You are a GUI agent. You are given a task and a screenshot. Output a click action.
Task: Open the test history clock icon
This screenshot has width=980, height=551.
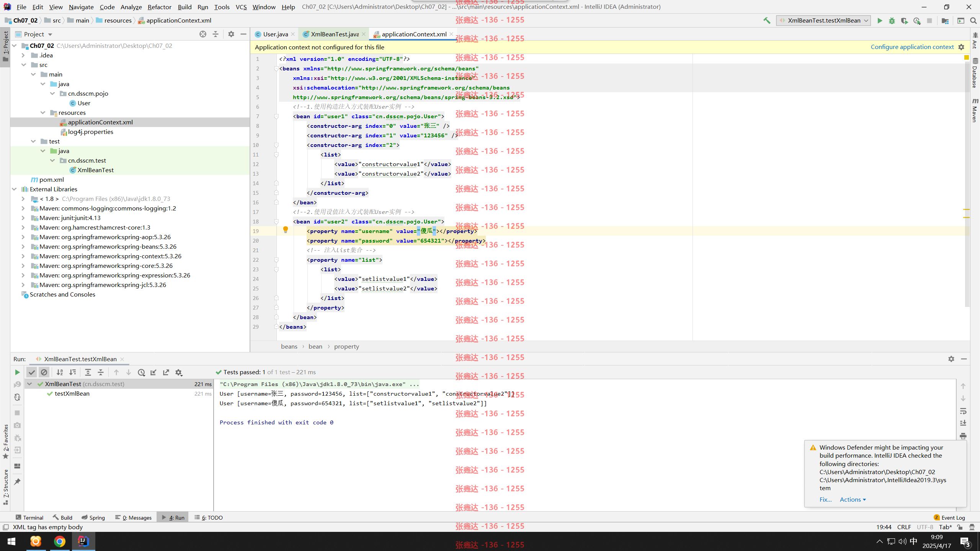141,372
